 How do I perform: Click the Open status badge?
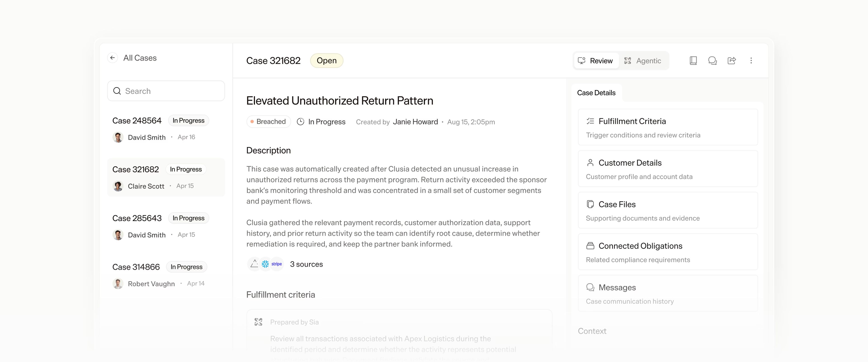[326, 61]
